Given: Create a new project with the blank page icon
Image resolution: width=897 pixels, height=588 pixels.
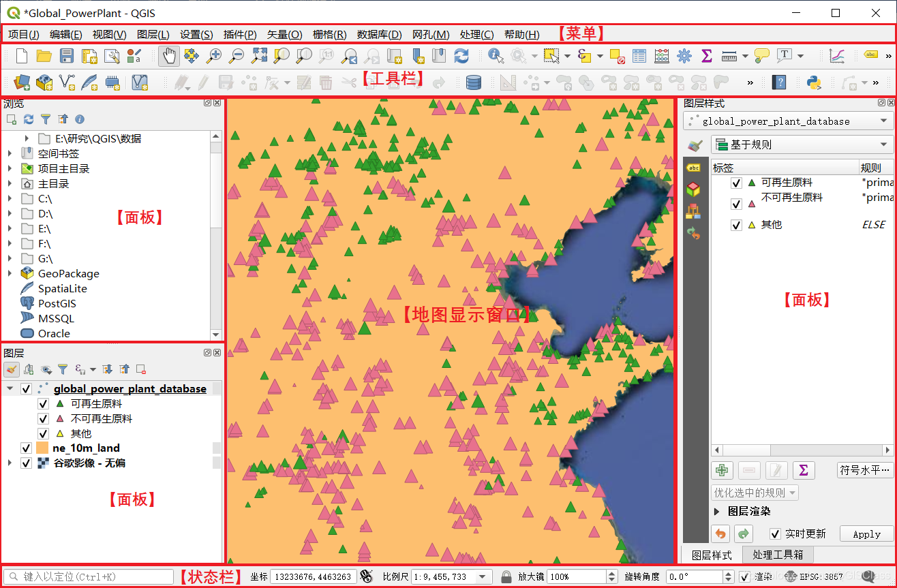Looking at the screenshot, I should (x=21, y=56).
